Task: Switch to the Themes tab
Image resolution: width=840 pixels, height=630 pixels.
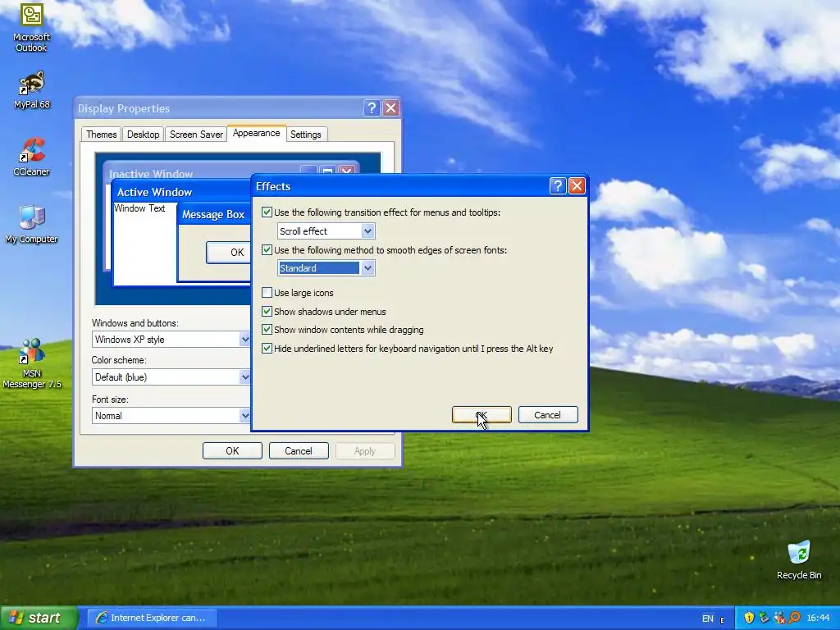Action: [x=101, y=135]
